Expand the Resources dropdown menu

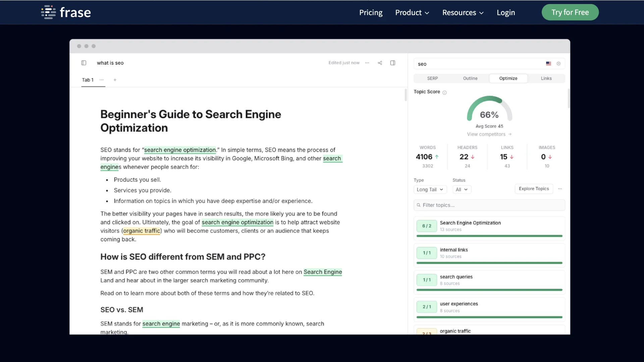[463, 12]
